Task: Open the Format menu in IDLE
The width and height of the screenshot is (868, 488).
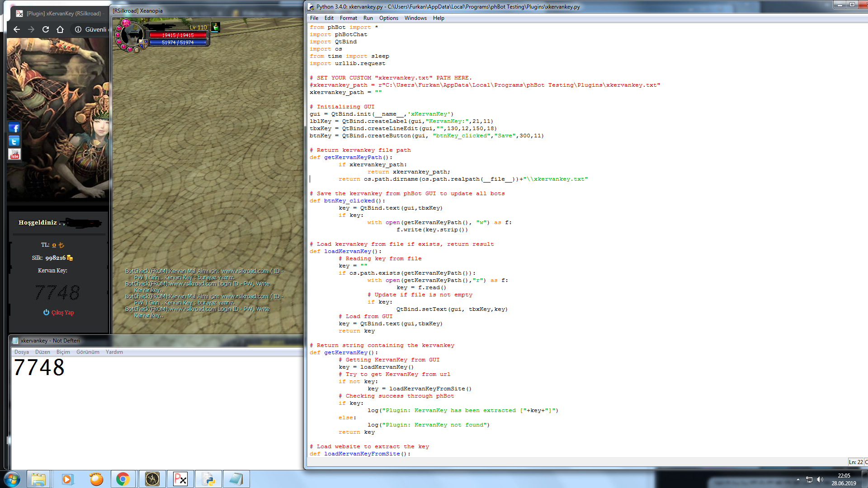Action: click(348, 18)
